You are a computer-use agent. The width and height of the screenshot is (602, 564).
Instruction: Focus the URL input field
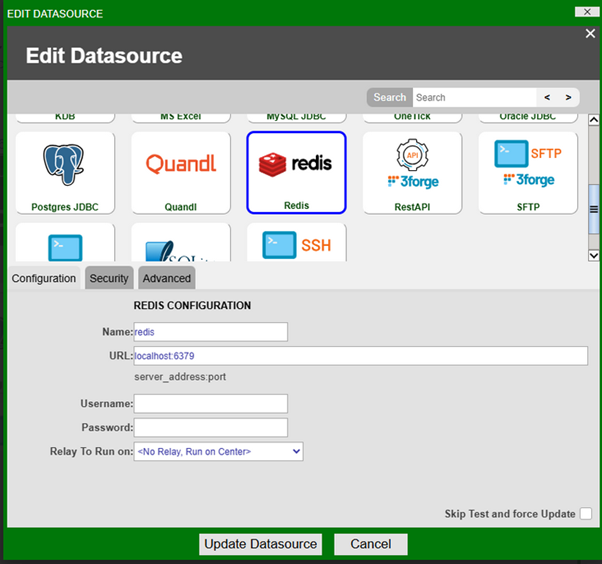click(x=360, y=356)
